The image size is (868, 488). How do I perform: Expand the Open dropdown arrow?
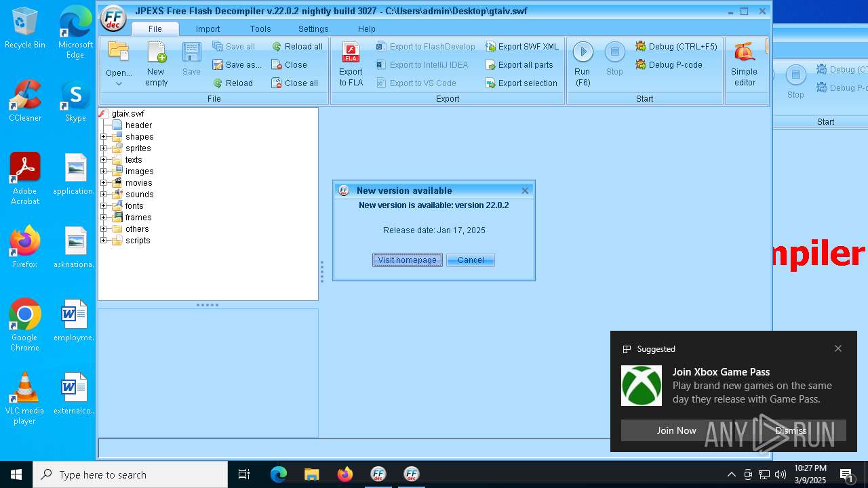coord(119,84)
